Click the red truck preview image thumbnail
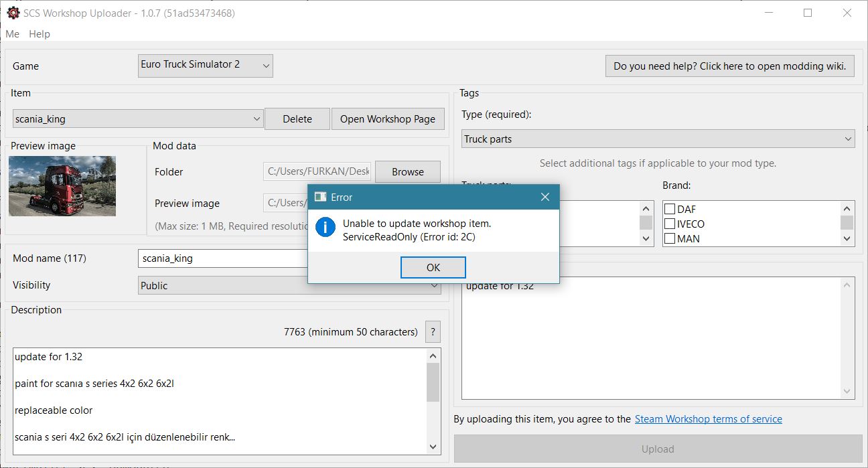 click(62, 186)
